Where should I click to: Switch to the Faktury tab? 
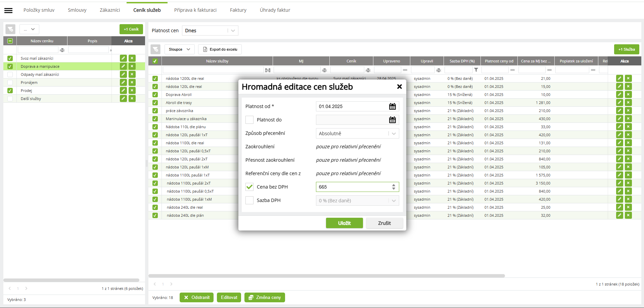coord(238,10)
